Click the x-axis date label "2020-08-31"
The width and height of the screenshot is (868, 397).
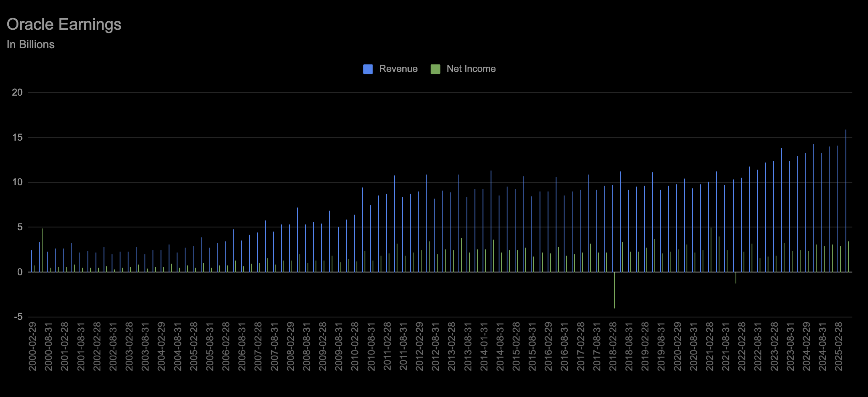pos(693,346)
